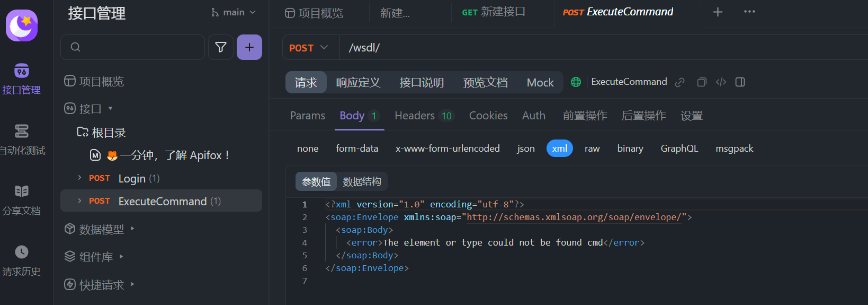
Task: Open 分享文档 in the sidebar
Action: coord(21,200)
